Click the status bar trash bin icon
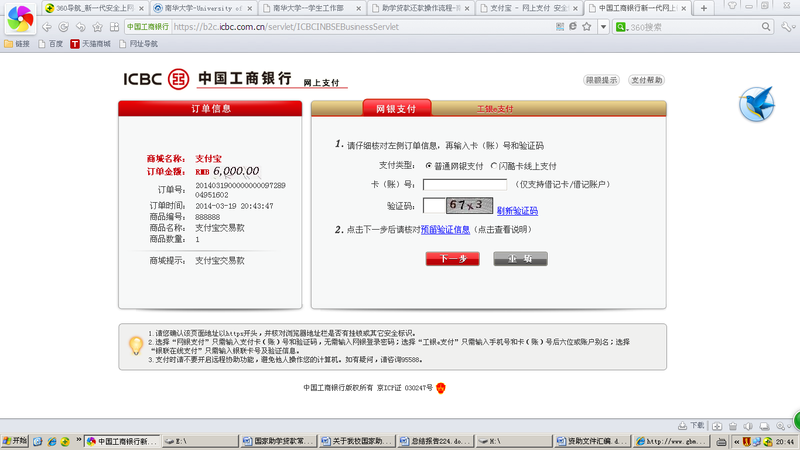 tap(733, 426)
